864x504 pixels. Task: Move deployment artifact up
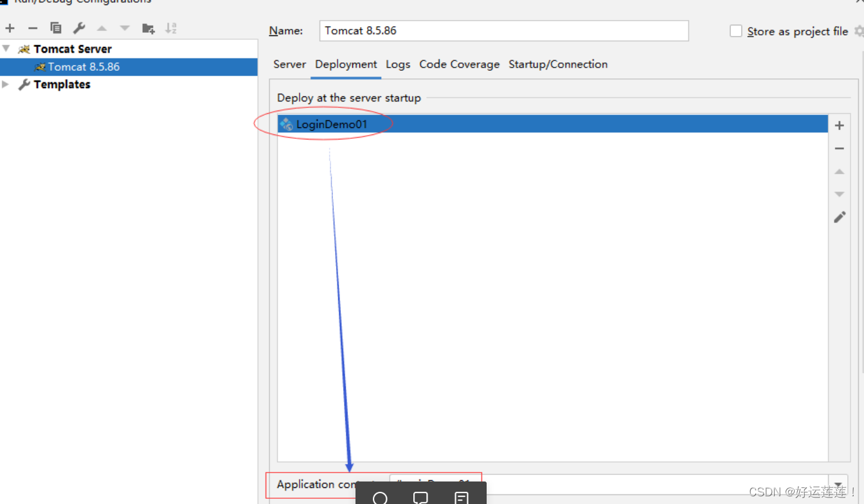[x=840, y=172]
